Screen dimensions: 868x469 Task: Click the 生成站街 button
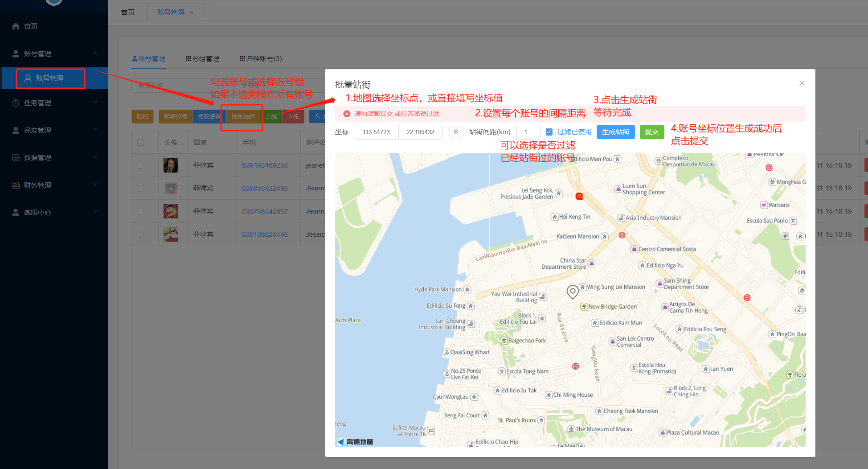pos(615,132)
